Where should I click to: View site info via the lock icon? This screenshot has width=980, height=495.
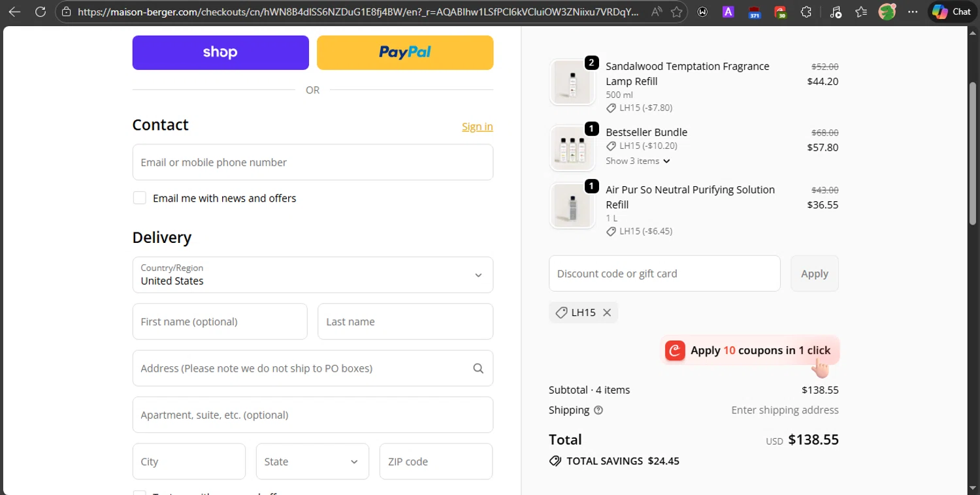click(65, 12)
